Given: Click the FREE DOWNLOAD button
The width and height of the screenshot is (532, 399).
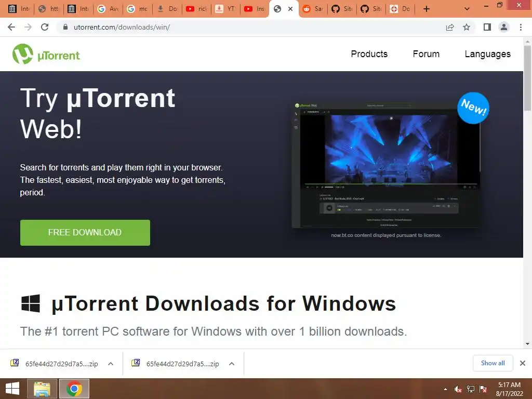Looking at the screenshot, I should [85, 233].
